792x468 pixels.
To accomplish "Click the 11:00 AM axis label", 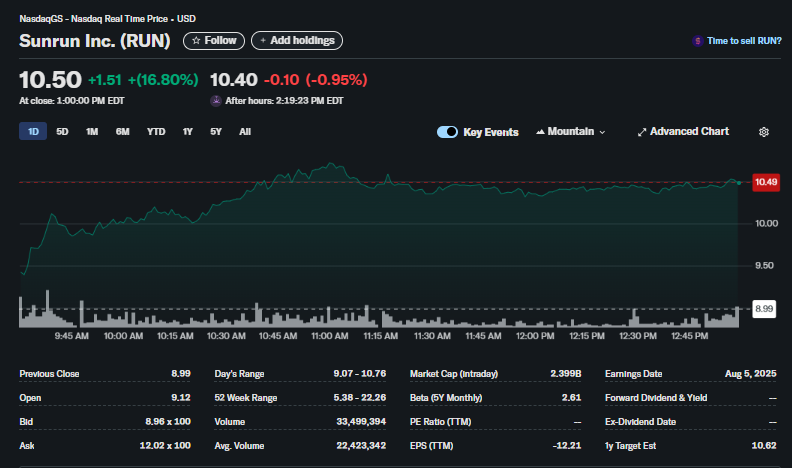I will (x=330, y=336).
